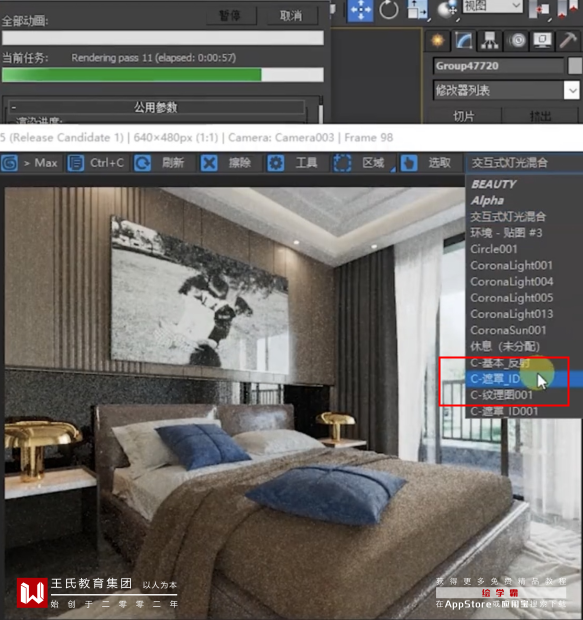583x620 pixels.
Task: Select Alpha in the element list
Action: [487, 200]
